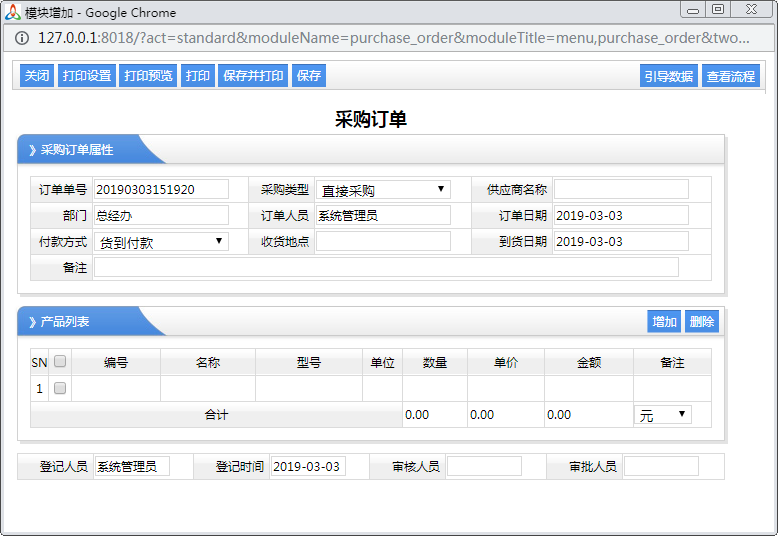This screenshot has width=778, height=536.
Task: Click the 关闭 button
Action: pos(37,76)
